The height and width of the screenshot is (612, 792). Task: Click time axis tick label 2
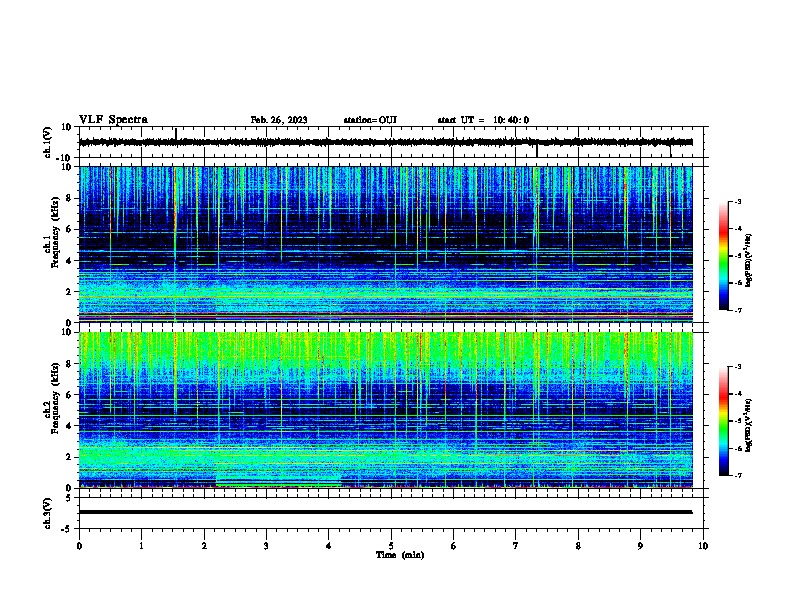pyautogui.click(x=204, y=546)
